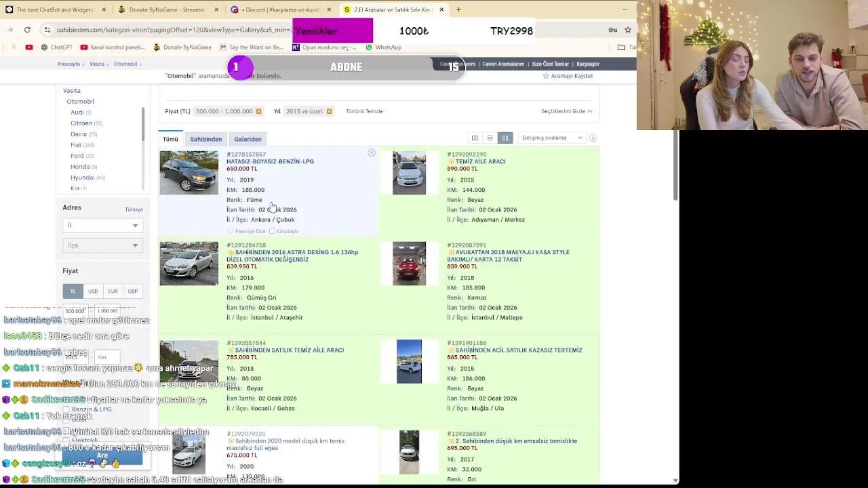Select Dacia in category list
This screenshot has height=488, width=868.
[79, 134]
